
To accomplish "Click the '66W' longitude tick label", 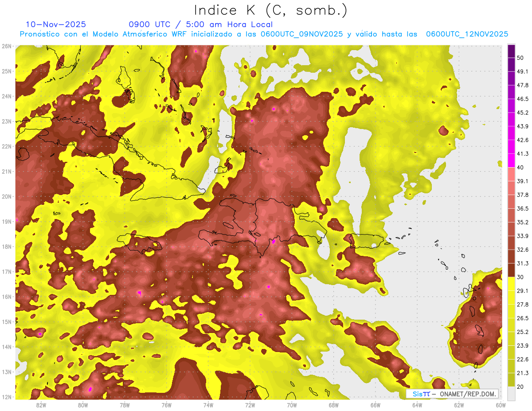I will click(375, 404).
